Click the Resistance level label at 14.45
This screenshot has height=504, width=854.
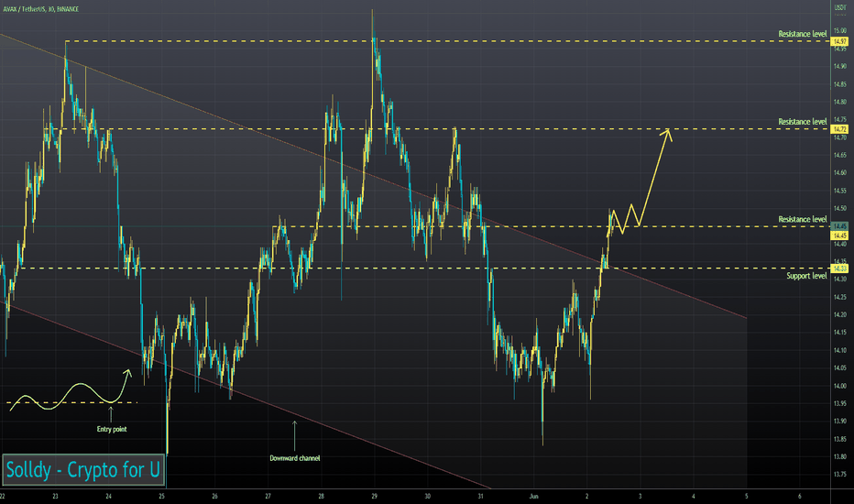(803, 219)
